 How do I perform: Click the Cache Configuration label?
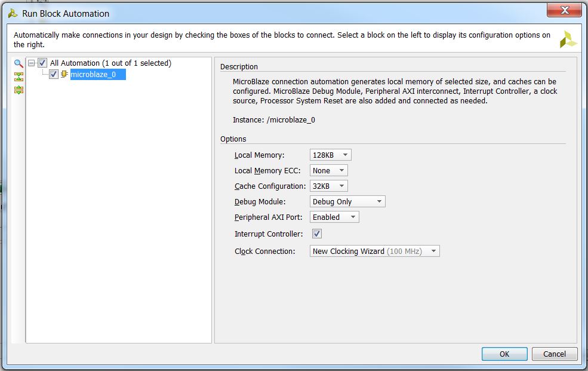click(x=270, y=186)
